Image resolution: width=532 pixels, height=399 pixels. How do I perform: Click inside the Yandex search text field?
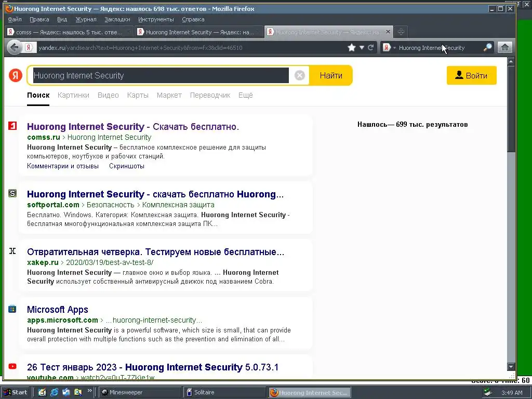161,75
